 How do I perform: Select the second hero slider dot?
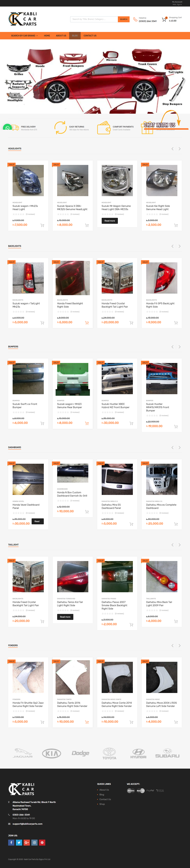(97, 110)
